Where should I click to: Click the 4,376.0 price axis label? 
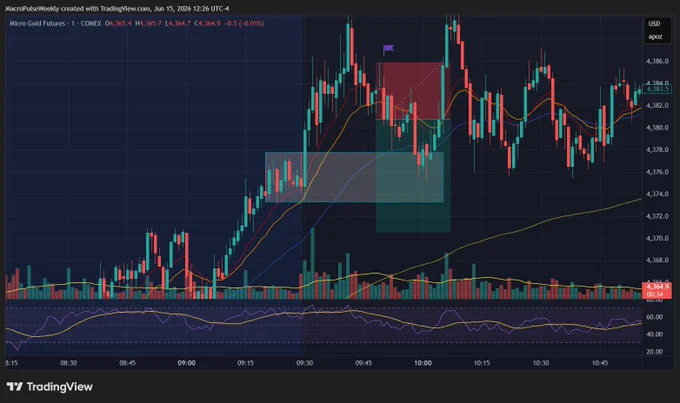(657, 172)
